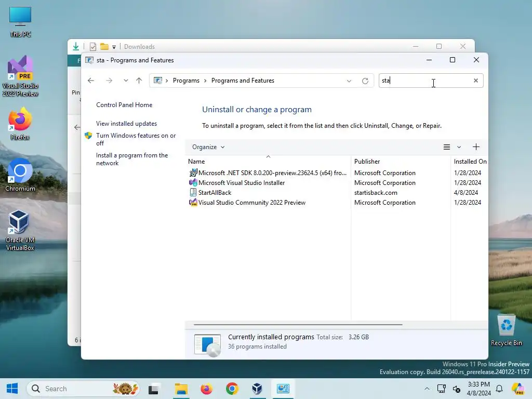Expand quick access toolbar dropdown in Downloads window
532x399 pixels.
click(114, 47)
